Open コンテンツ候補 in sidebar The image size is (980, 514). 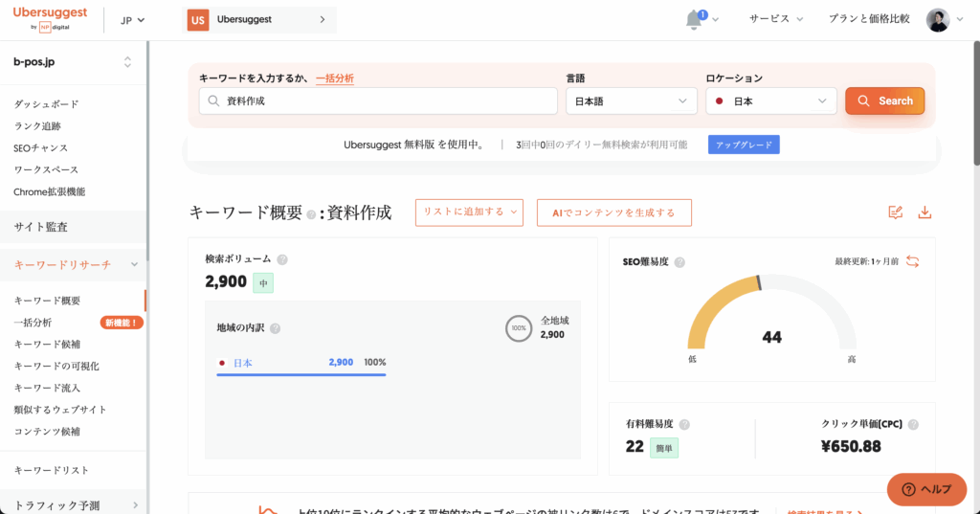pyautogui.click(x=48, y=432)
